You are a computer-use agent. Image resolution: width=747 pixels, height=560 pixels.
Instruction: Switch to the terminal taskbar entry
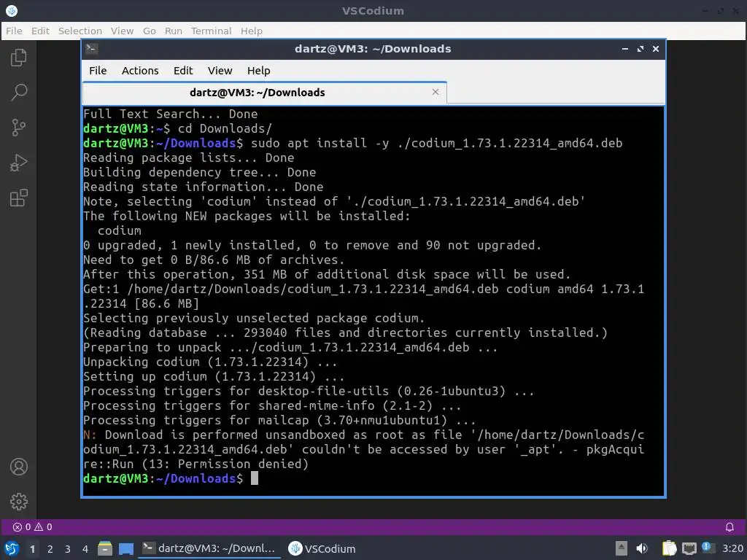pyautogui.click(x=209, y=548)
